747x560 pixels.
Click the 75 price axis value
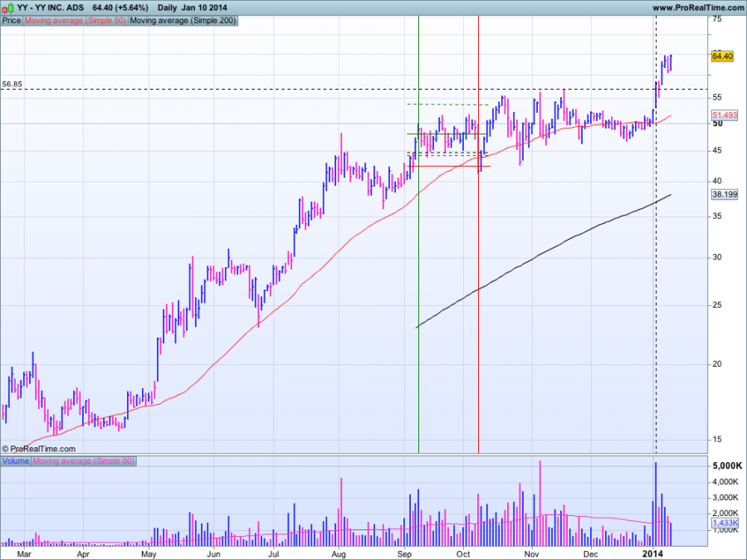point(717,19)
